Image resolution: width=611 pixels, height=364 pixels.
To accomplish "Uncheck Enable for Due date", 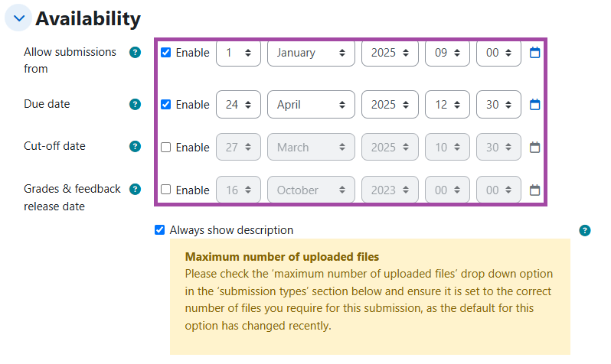I will pyautogui.click(x=165, y=104).
